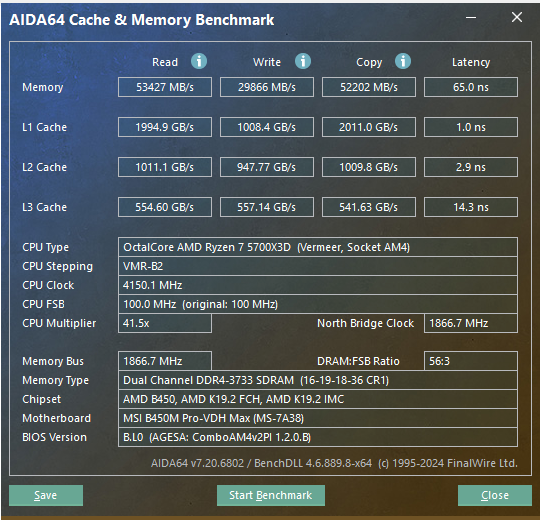Viewport: 540px width, 520px height.
Task: Click the L3 Cache row label
Action: point(44,207)
